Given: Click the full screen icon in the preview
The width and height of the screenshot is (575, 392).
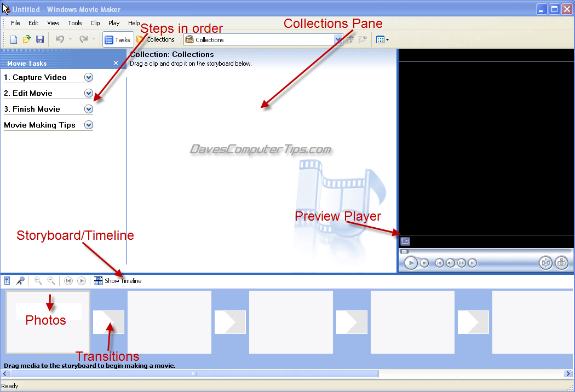Looking at the screenshot, I should pos(405,241).
